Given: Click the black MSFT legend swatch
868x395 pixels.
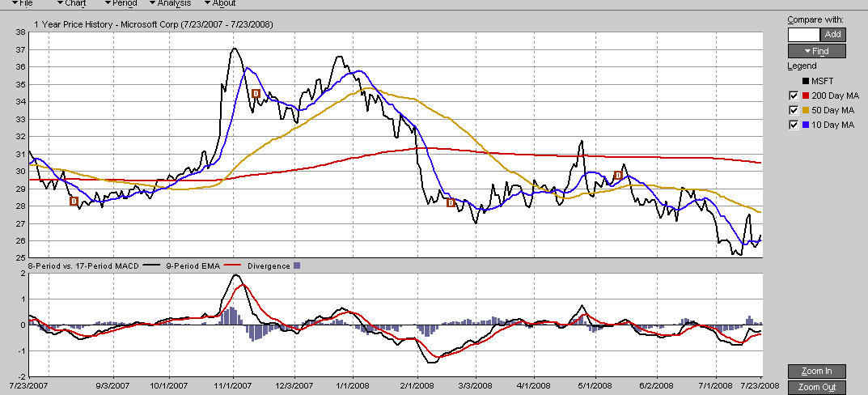Looking at the screenshot, I should (x=806, y=82).
